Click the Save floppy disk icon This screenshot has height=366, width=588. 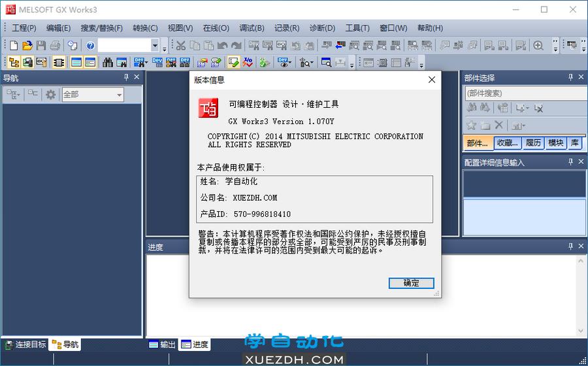tap(41, 45)
